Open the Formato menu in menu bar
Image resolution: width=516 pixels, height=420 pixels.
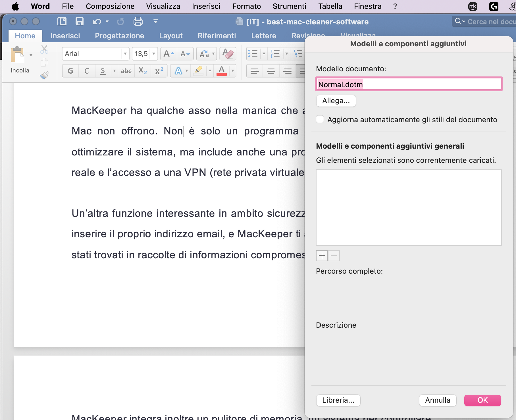pos(247,6)
